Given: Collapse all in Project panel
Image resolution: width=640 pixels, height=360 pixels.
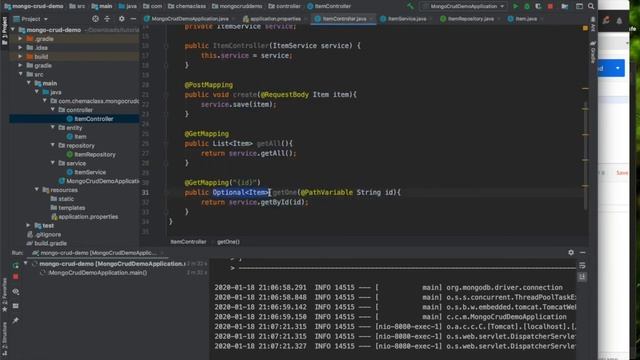Looking at the screenshot, I should (x=107, y=19).
